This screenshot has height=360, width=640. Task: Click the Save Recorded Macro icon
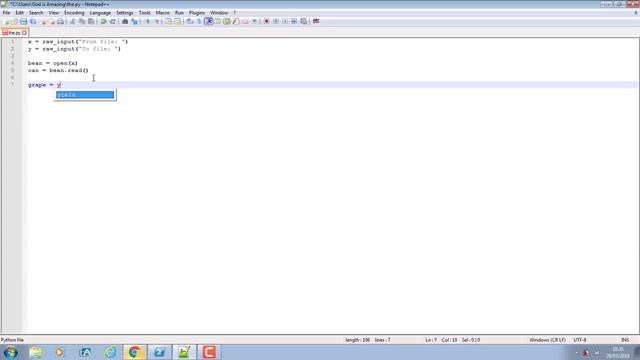[303, 21]
